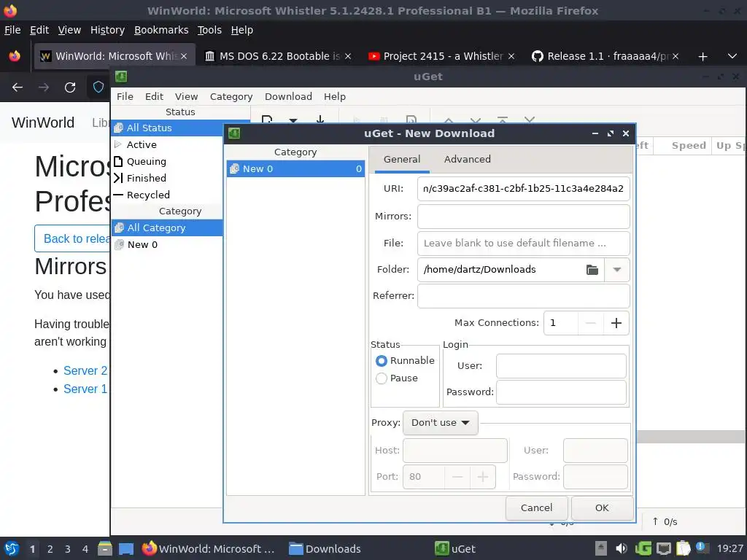This screenshot has width=747, height=560.
Task: Select Active status in uGet sidebar
Action: 167,145
